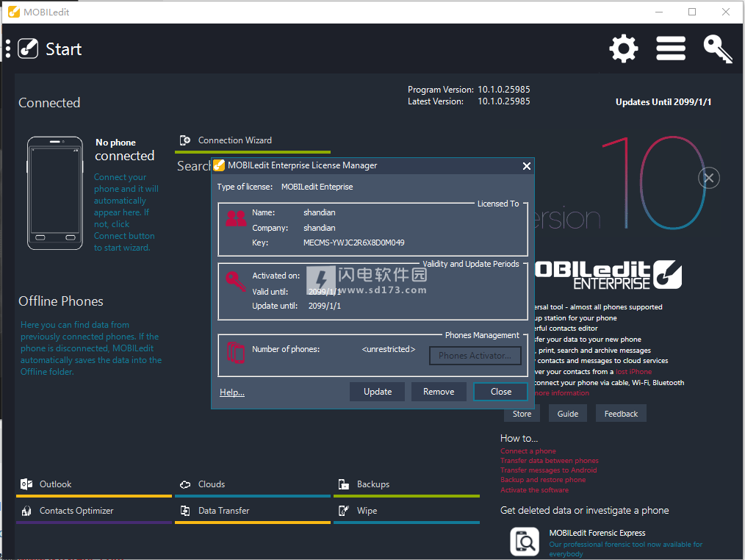Image resolution: width=745 pixels, height=560 pixels.
Task: Open the Contacts Optimizer section
Action: coord(93,511)
